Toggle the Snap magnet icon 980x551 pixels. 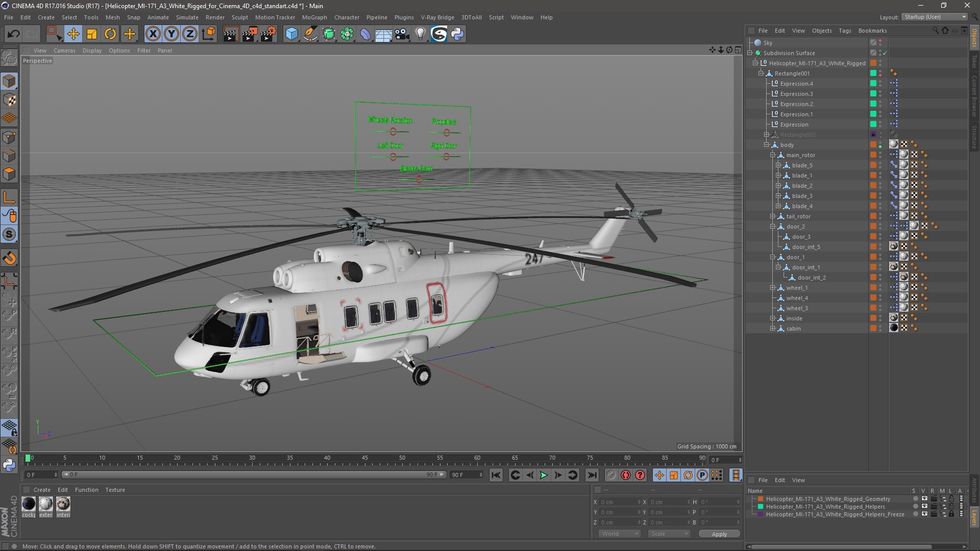pyautogui.click(x=9, y=258)
